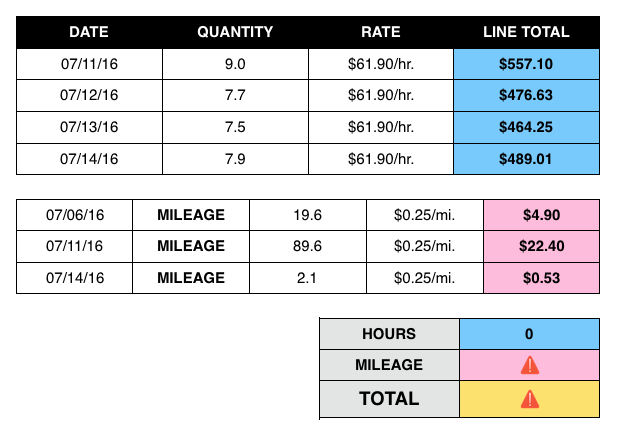
Task: Click the $557.10 line total cell
Action: pos(526,63)
